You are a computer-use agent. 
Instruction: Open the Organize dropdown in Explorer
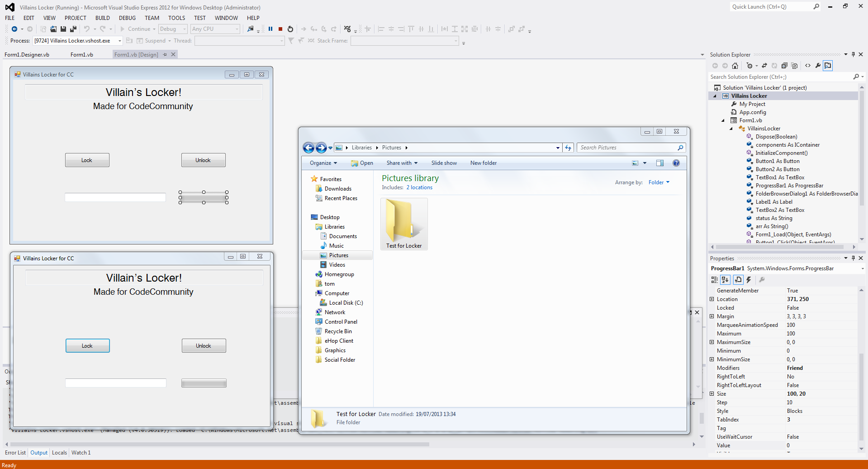click(x=323, y=163)
